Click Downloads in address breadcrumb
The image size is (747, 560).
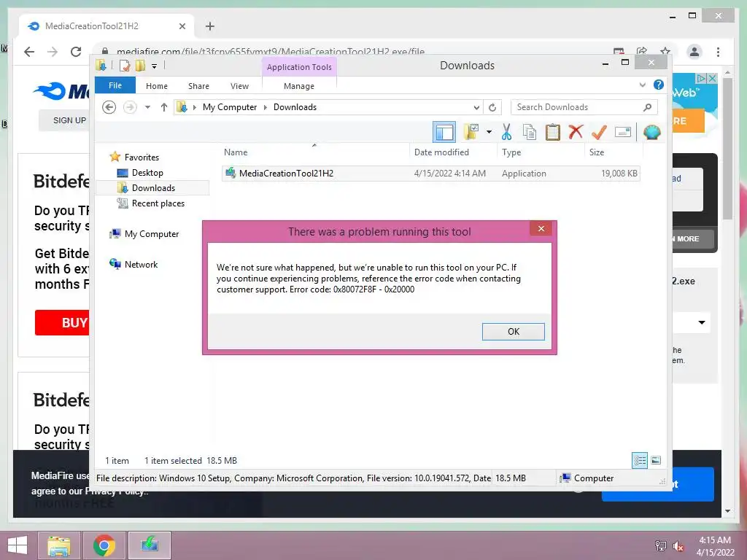295,107
